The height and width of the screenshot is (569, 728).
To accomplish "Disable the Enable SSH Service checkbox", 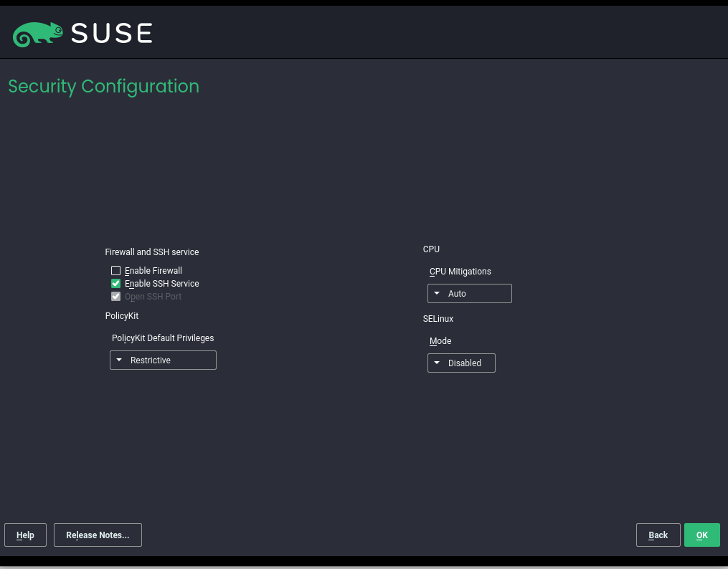I will tap(115, 283).
